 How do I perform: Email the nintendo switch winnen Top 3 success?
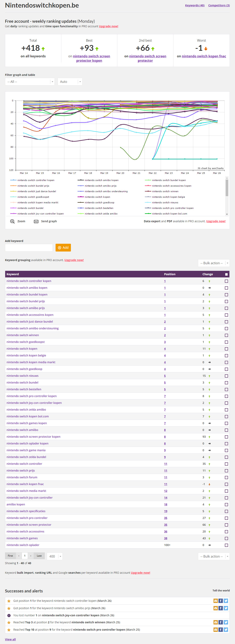point(215,622)
